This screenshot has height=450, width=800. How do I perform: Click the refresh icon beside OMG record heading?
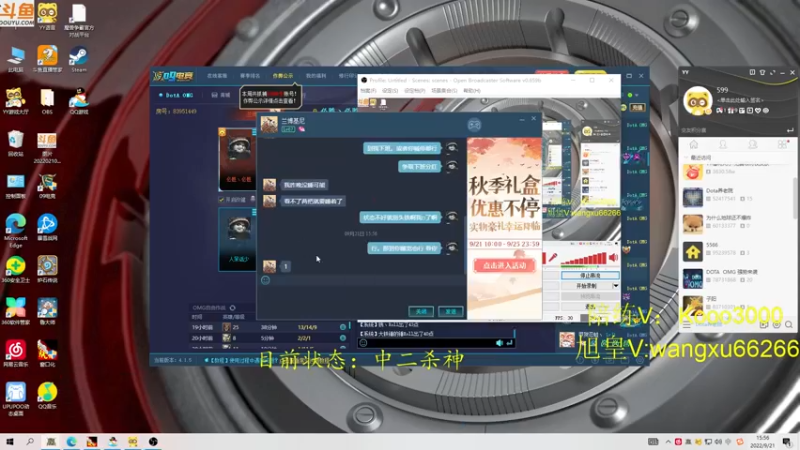pos(233,308)
